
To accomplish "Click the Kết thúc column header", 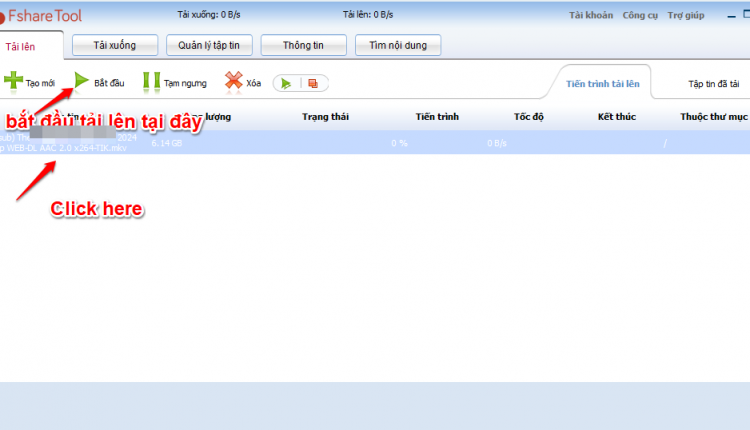I will [617, 117].
